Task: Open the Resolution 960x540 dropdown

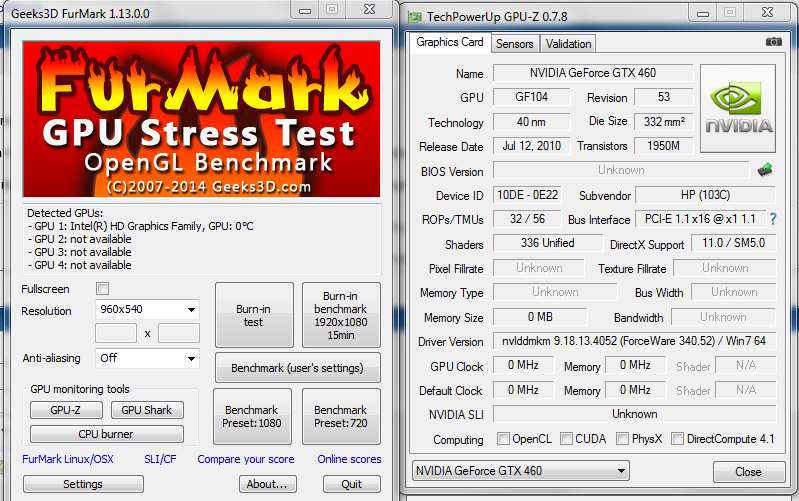Action: (147, 309)
